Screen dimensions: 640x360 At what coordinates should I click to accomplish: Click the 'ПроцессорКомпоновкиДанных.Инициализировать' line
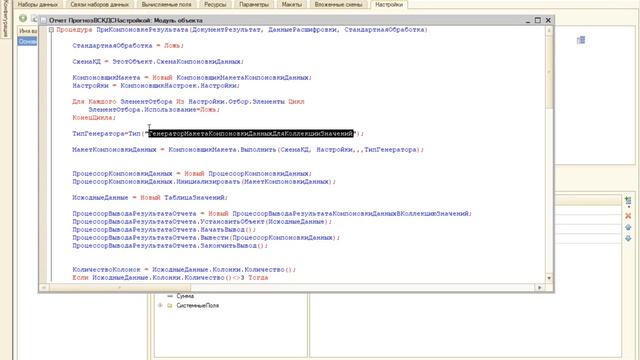coord(204,182)
